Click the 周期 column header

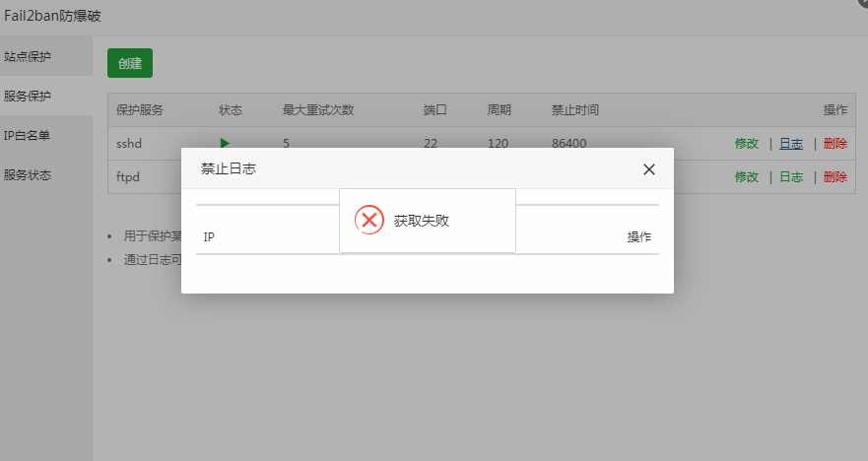coord(499,110)
